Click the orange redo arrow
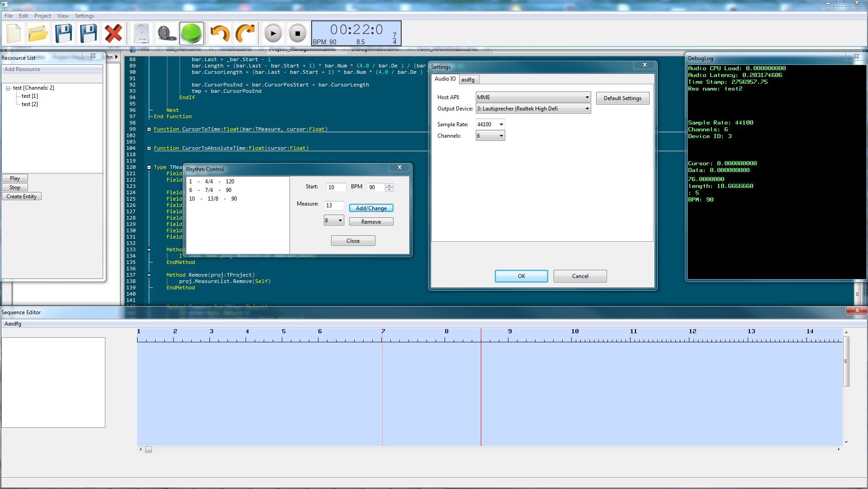The width and height of the screenshot is (868, 489). (246, 34)
